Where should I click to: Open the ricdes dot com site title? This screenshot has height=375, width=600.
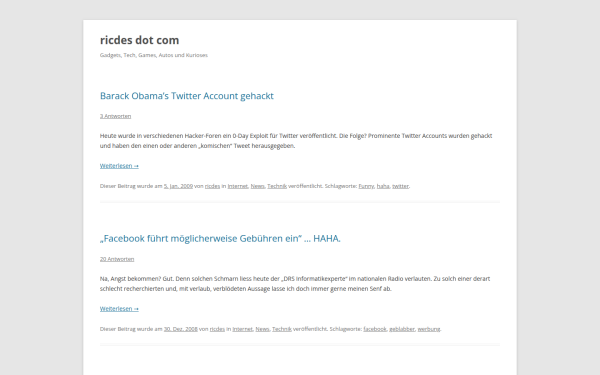point(139,40)
